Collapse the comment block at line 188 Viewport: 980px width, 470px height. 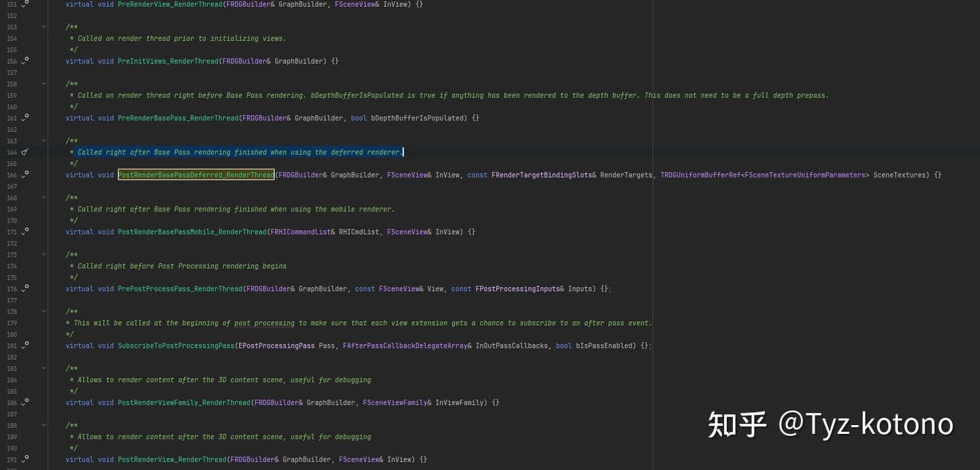(44, 425)
